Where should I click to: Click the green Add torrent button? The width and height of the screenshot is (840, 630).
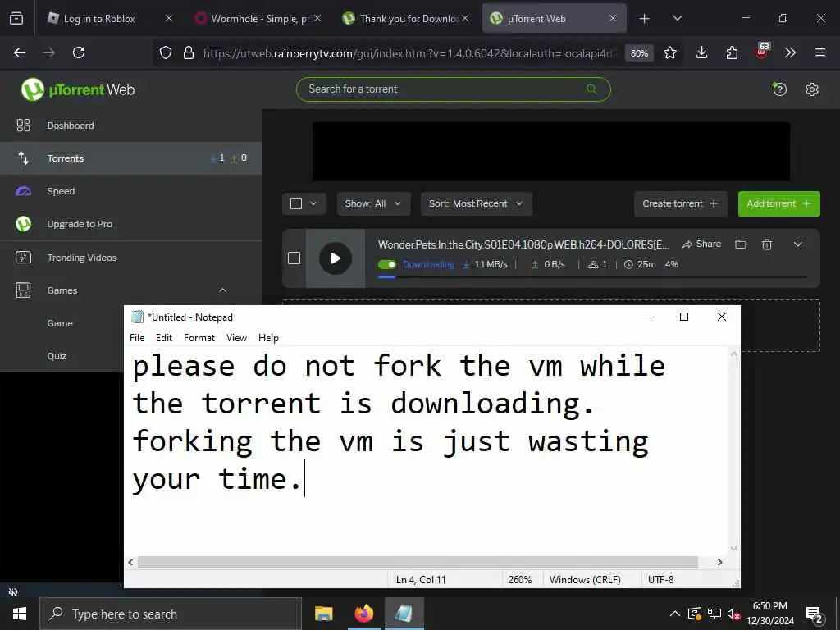click(x=779, y=203)
